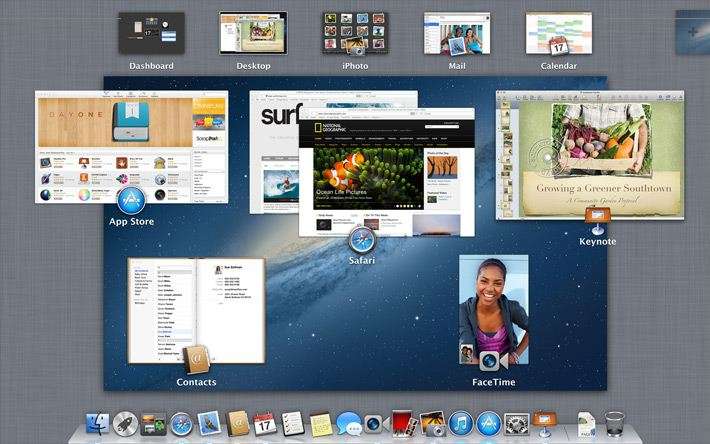Click the "Safari" window group label

pos(362,261)
